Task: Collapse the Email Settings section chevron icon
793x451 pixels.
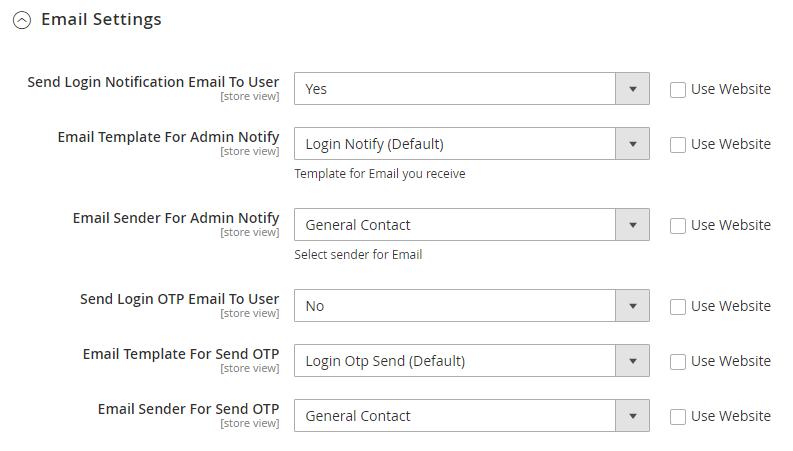Action: click(22, 20)
